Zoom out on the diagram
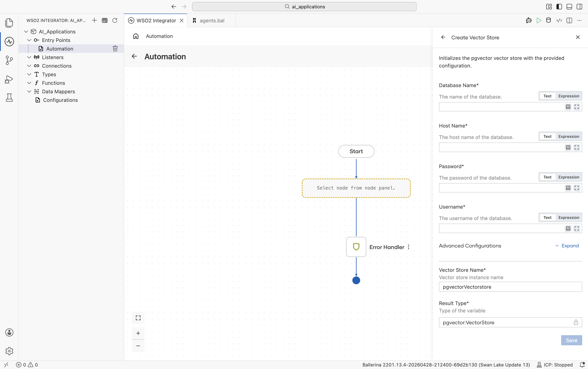588x369 pixels. [x=138, y=346]
